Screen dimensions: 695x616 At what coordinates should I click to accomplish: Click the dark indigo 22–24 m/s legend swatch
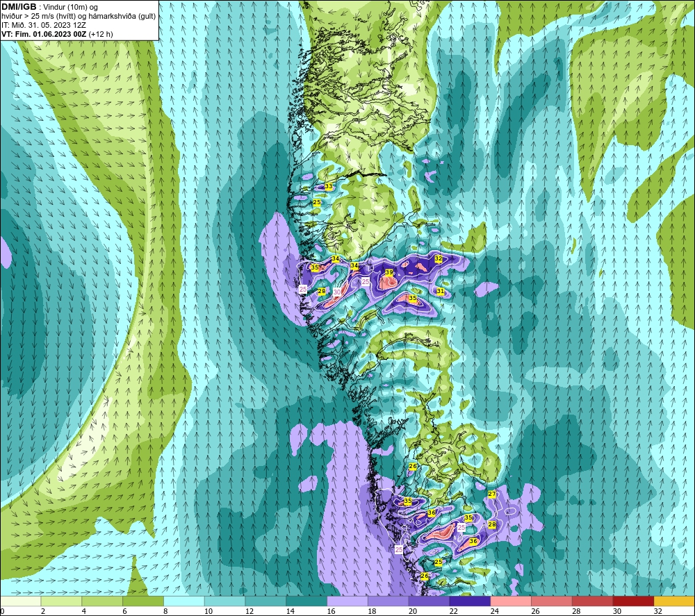[x=470, y=601]
